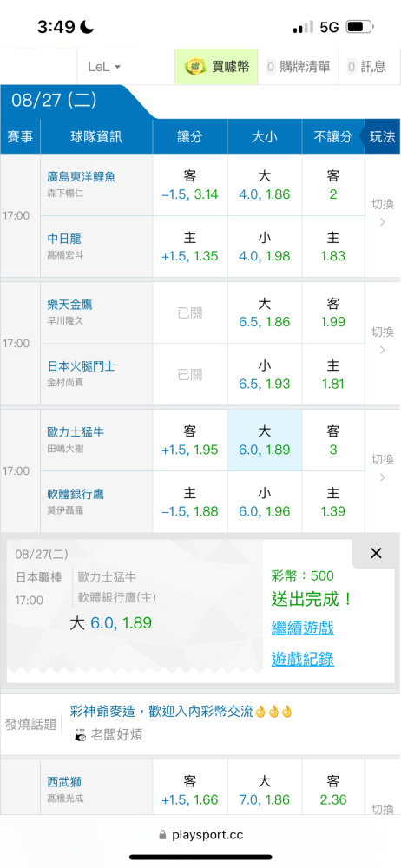Viewport: 401px width, 868px height.
Task: Tap the cellular signal bars icon
Action: pos(303,27)
